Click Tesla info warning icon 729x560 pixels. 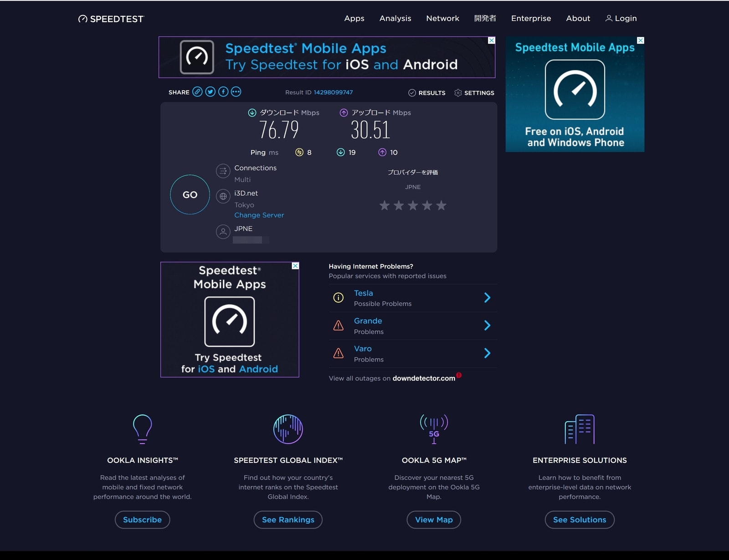point(339,298)
